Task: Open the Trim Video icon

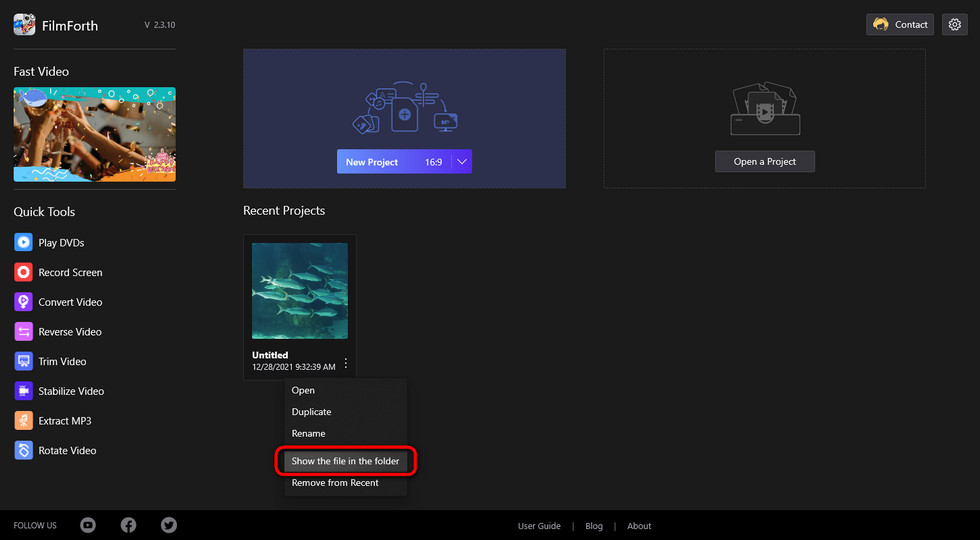Action: [x=23, y=361]
